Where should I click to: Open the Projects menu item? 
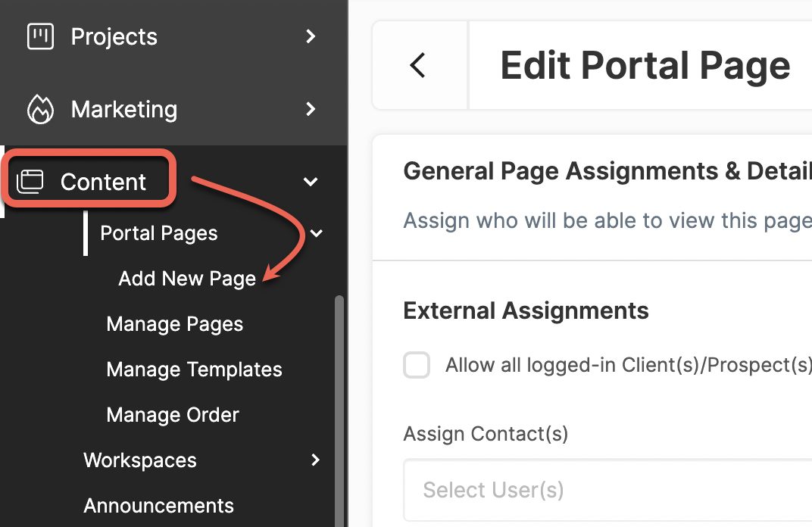coord(114,37)
